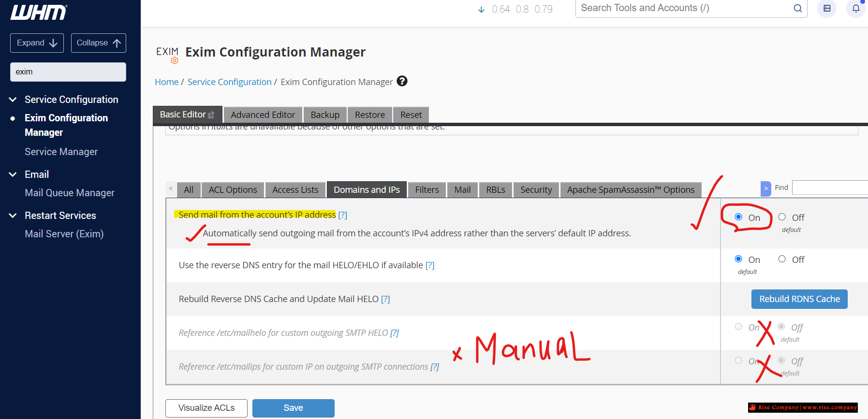Select the Basic Editor tab
This screenshot has width=868, height=419.
point(188,115)
